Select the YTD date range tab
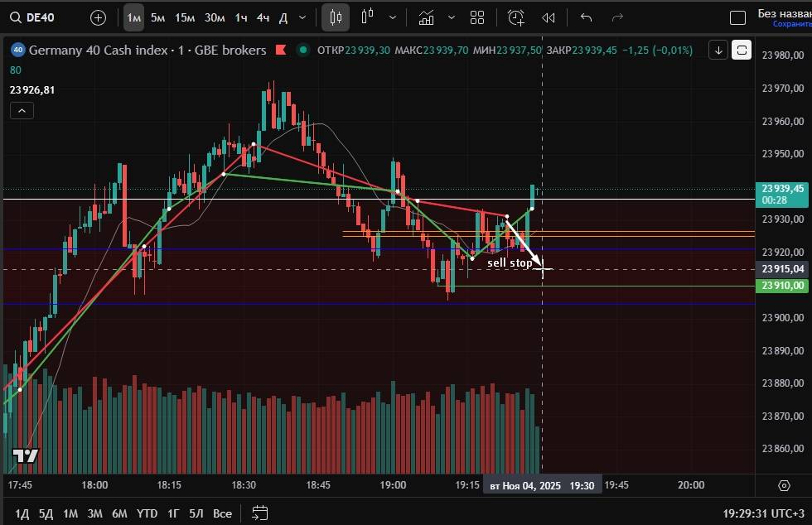The height and width of the screenshot is (525, 812). point(147,513)
